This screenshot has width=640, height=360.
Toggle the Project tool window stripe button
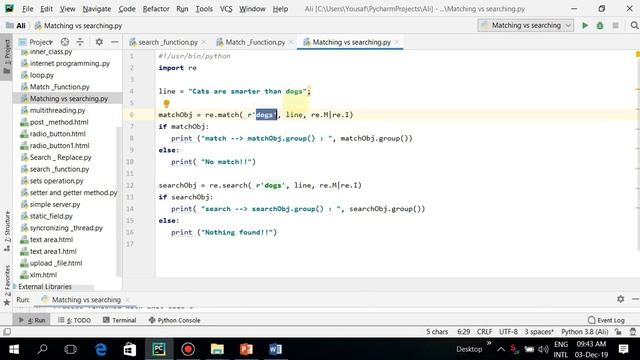pyautogui.click(x=7, y=56)
